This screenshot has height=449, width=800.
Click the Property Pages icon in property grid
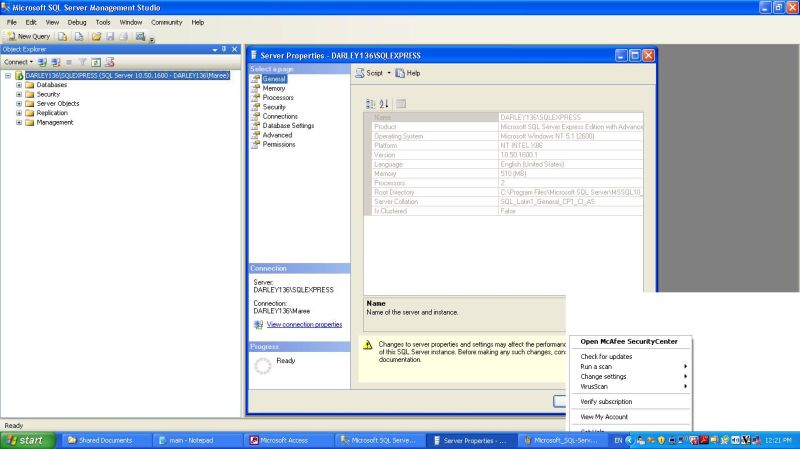402,104
